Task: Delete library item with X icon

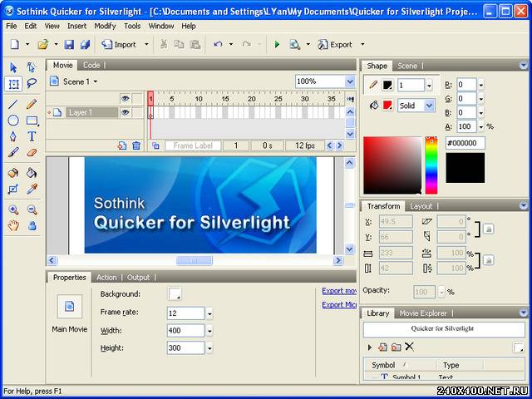Action: coord(410,347)
